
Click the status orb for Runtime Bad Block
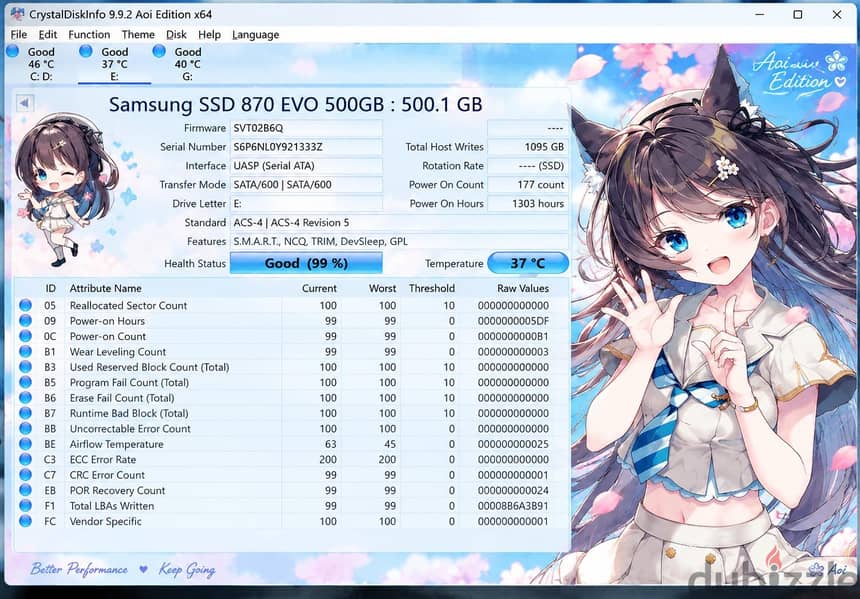pyautogui.click(x=25, y=412)
